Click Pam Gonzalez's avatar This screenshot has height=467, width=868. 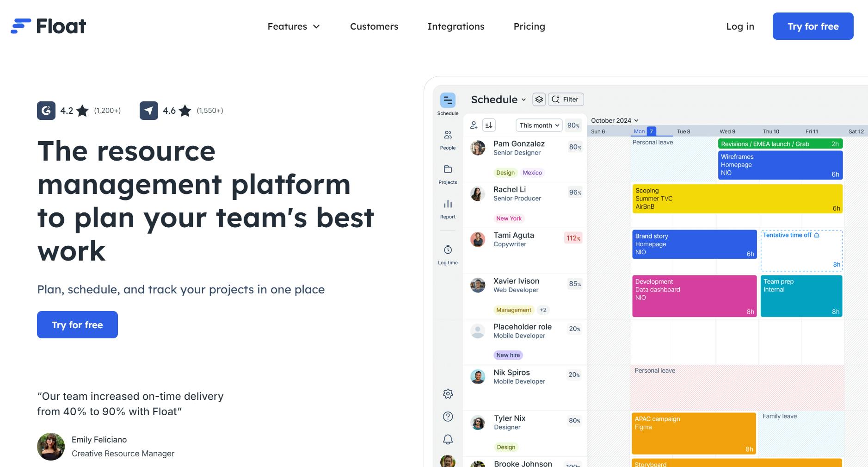(477, 148)
